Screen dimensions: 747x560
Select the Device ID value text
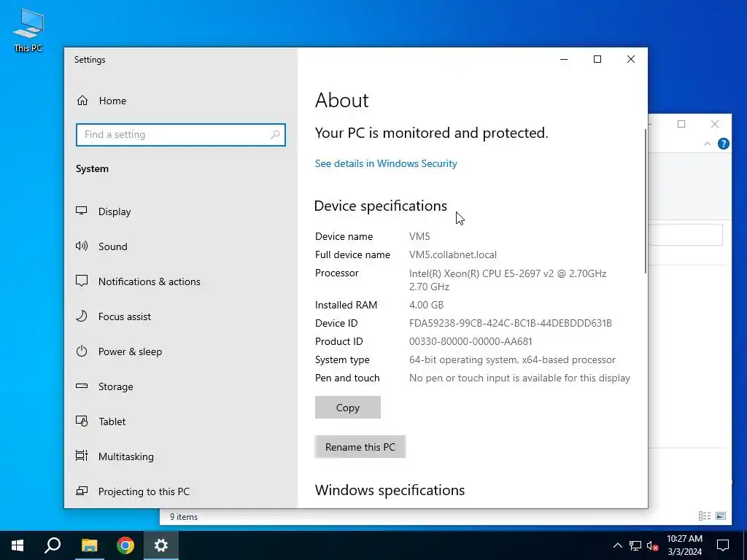(510, 323)
